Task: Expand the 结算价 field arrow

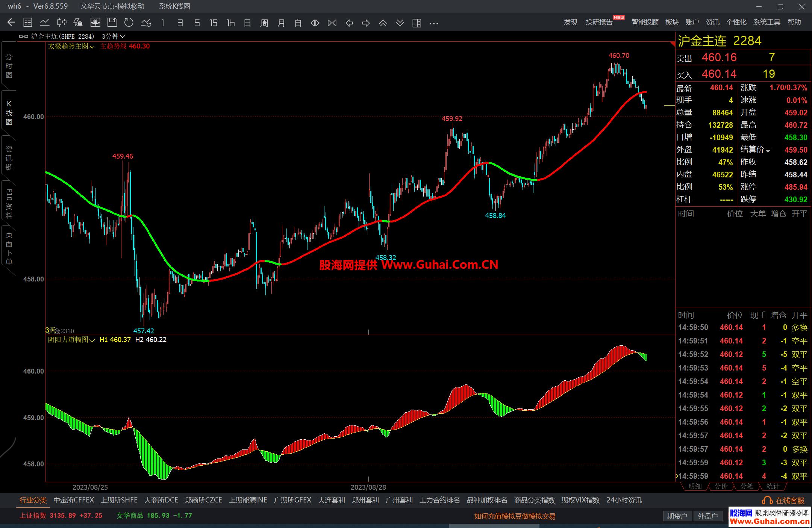Action: click(768, 151)
